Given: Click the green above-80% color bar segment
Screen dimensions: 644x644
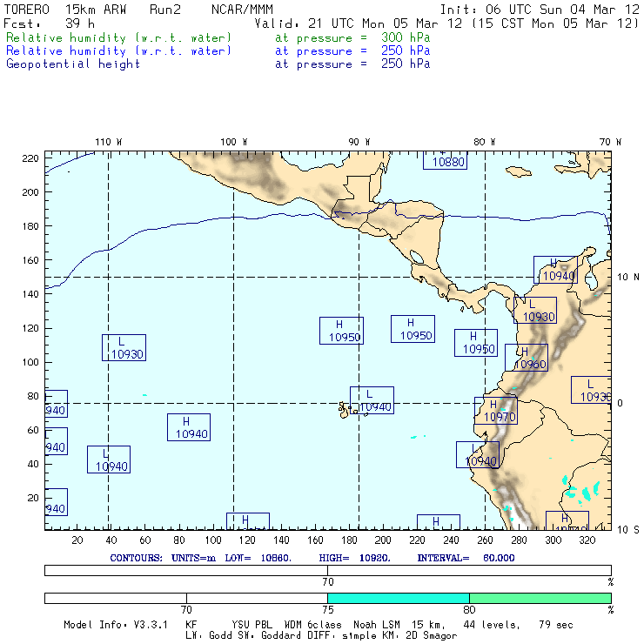Looking at the screenshot, I should pyautogui.click(x=540, y=598).
